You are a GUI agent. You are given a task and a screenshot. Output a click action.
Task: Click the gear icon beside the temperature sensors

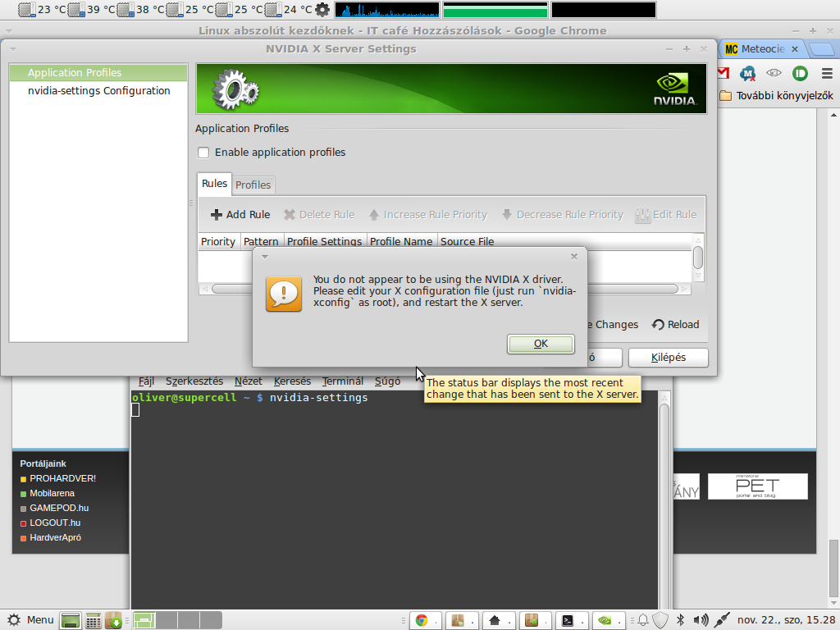(322, 9)
